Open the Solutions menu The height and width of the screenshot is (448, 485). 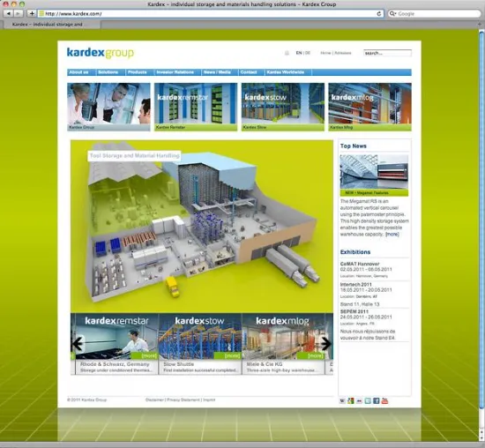[x=108, y=72]
